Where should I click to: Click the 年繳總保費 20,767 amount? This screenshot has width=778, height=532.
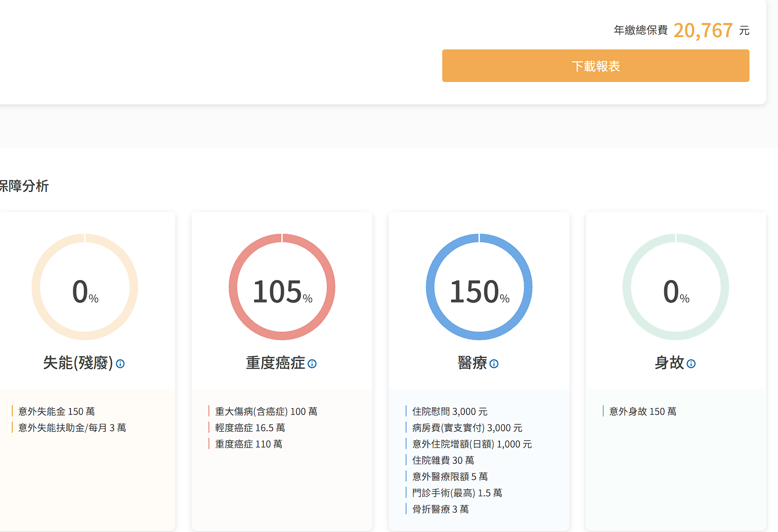(703, 31)
